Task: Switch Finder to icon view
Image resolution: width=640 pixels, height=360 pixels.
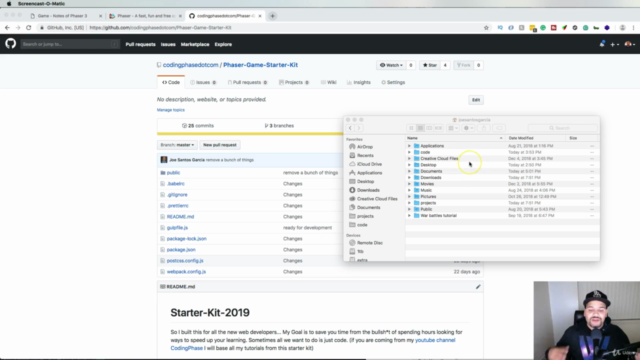Action: point(411,128)
